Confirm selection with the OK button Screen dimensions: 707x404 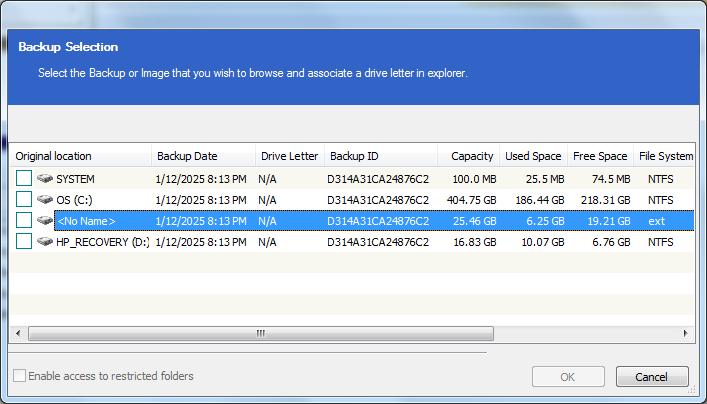pos(567,377)
